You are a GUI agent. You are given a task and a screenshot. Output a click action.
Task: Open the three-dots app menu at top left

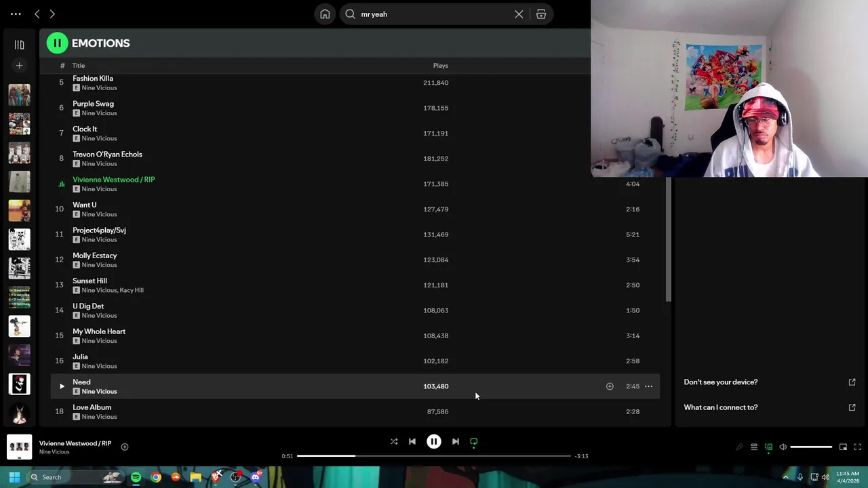click(x=16, y=14)
